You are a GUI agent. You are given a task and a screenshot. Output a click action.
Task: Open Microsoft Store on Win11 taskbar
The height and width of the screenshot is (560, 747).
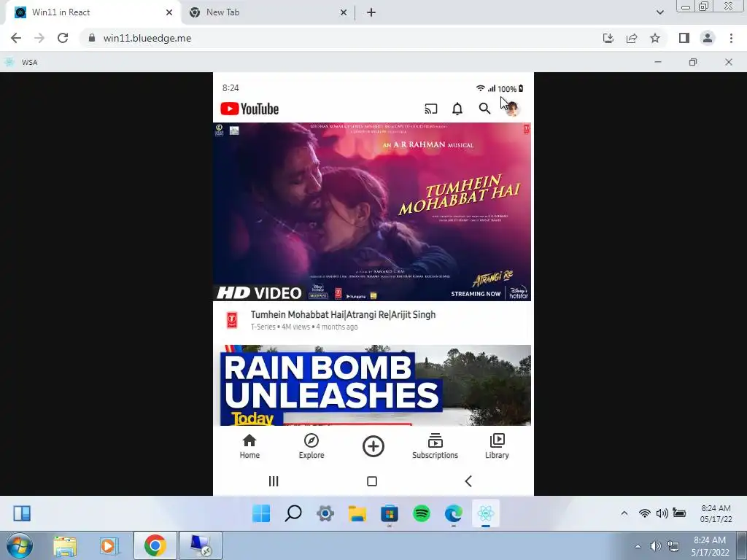[x=390, y=513]
